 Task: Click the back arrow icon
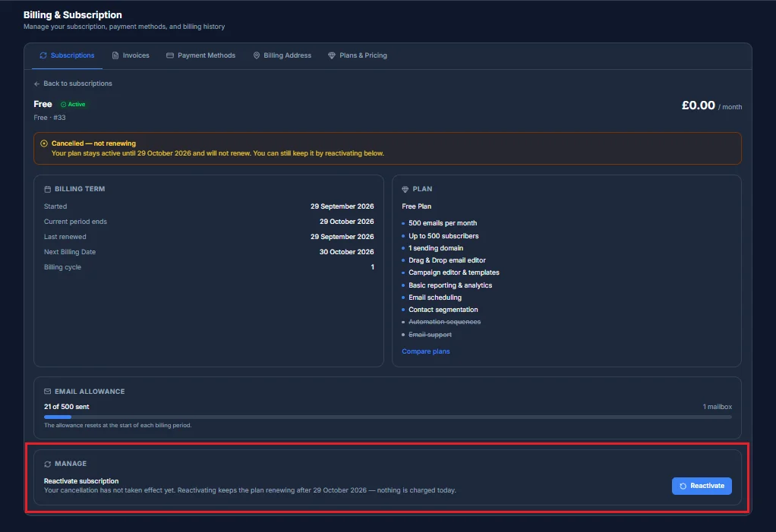[36, 84]
